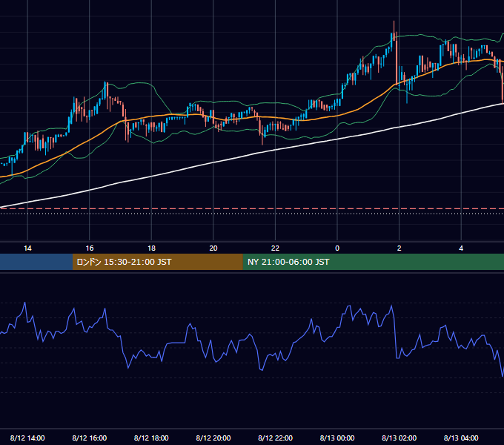Click the 18 hour axis label
The width and height of the screenshot is (504, 445).
[151, 248]
